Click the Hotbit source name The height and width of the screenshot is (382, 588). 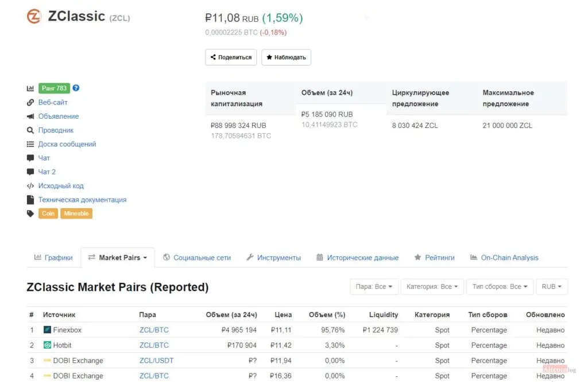point(62,345)
